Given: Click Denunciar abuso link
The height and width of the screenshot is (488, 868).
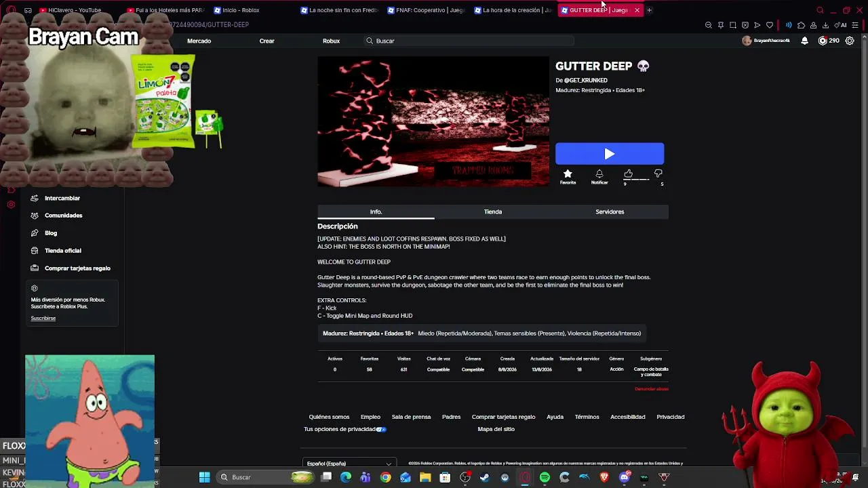Looking at the screenshot, I should (652, 389).
